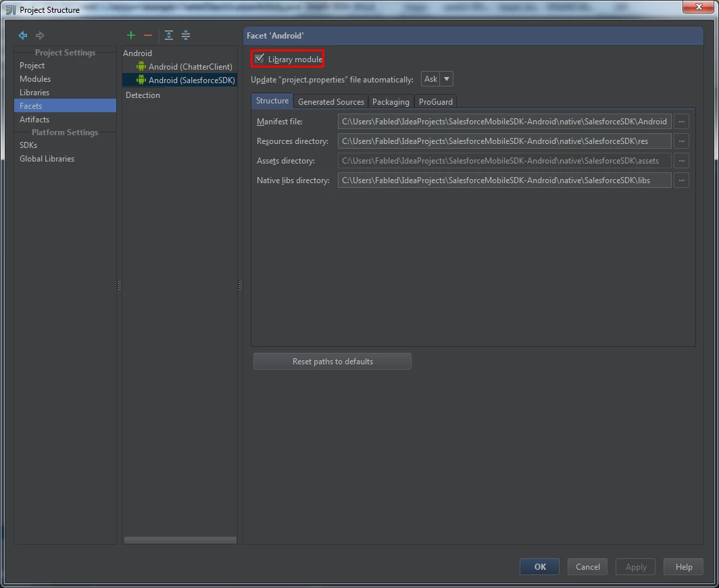Click the back navigation arrow
The width and height of the screenshot is (719, 588).
tap(23, 35)
